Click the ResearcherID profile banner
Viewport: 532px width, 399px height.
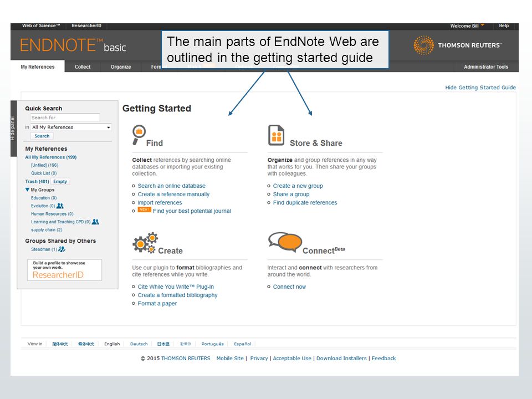(x=64, y=270)
